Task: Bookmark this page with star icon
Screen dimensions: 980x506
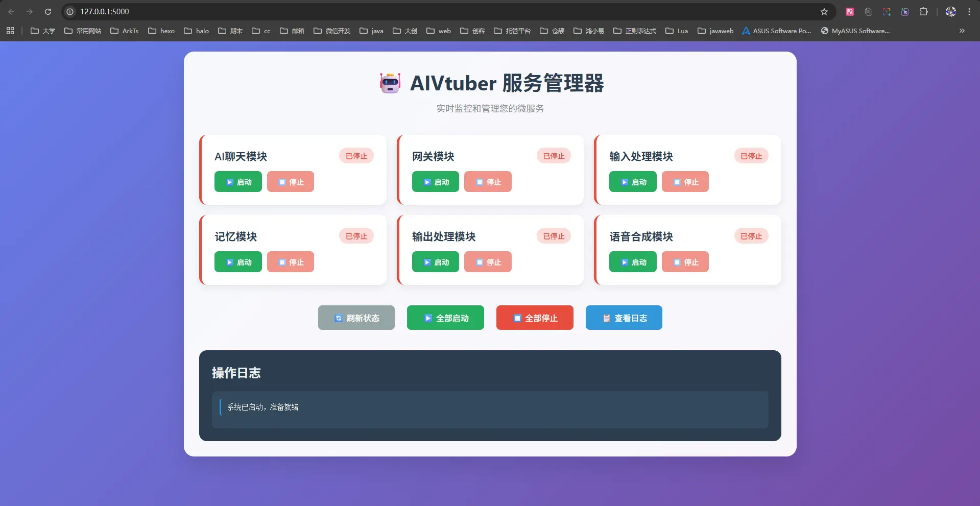Action: click(824, 12)
